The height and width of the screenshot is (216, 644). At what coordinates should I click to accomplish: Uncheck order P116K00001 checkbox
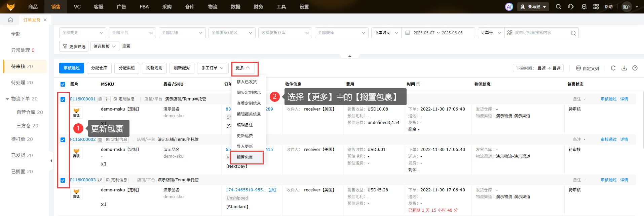(63, 99)
